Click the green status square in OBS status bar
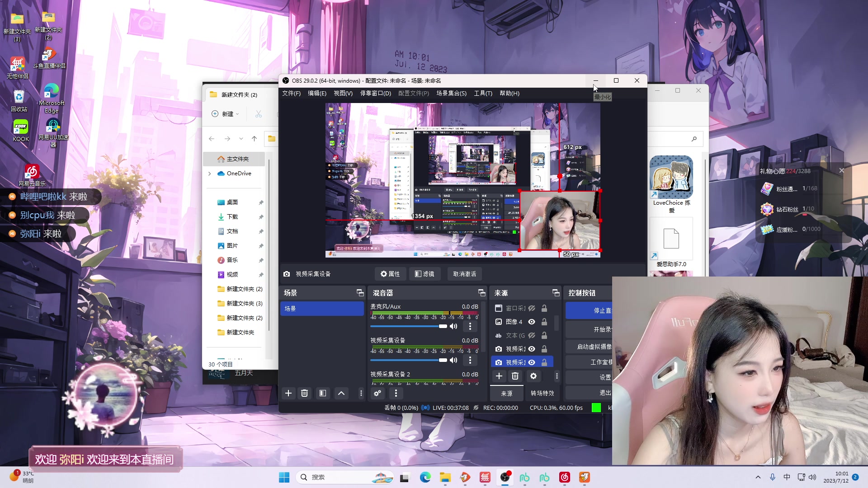The image size is (868, 488). [596, 408]
